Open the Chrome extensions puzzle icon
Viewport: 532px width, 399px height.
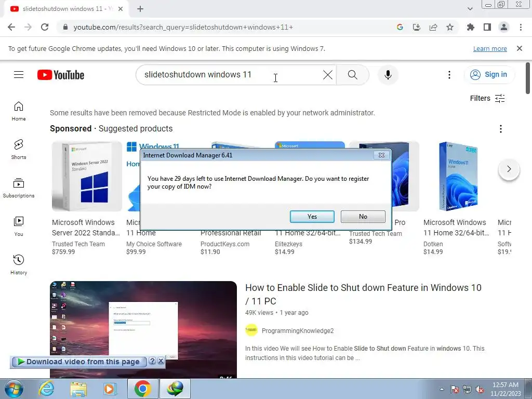pos(470,27)
